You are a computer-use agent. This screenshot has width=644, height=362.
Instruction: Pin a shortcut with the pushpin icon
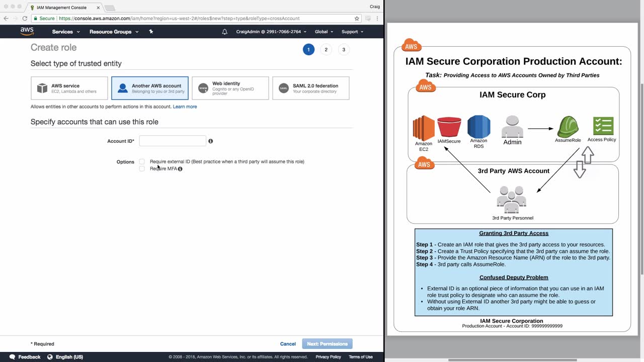coord(151,32)
